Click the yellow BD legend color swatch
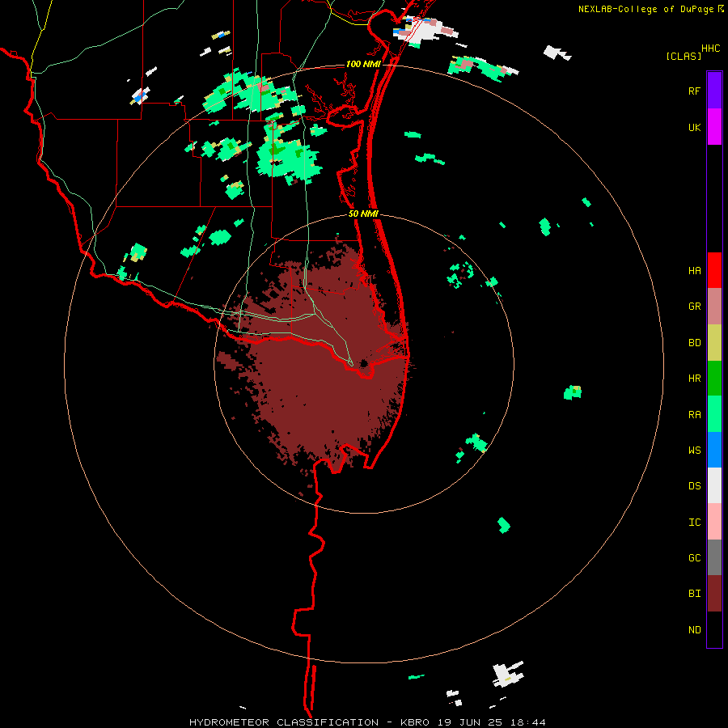This screenshot has width=728, height=728. coord(714,343)
